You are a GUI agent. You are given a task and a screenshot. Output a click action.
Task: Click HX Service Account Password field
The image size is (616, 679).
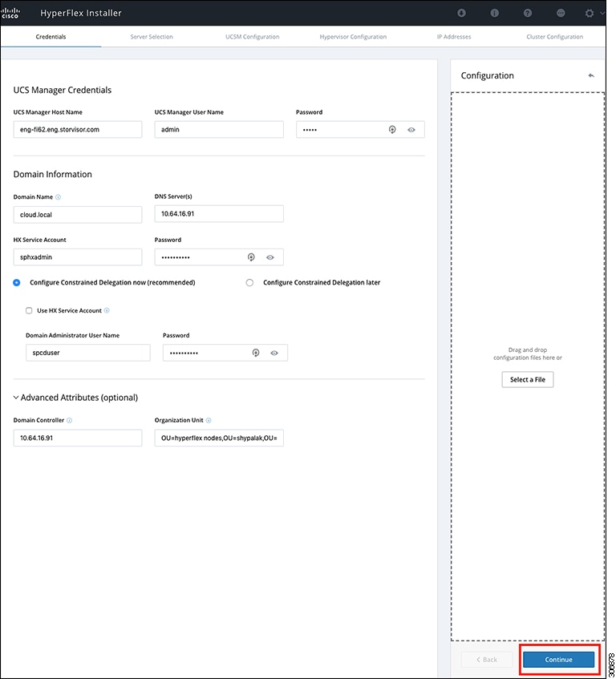click(x=219, y=257)
